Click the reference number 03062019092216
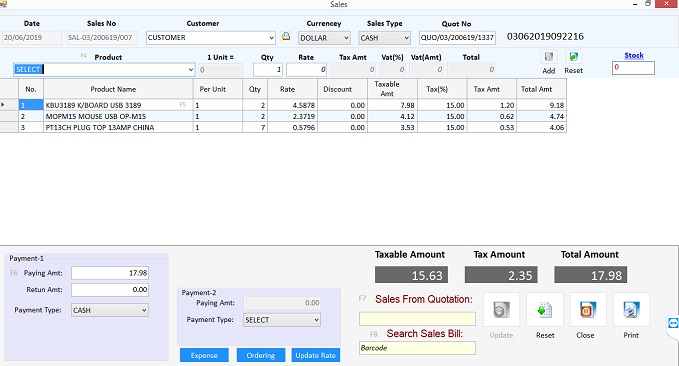This screenshot has width=679, height=366. pyautogui.click(x=545, y=36)
